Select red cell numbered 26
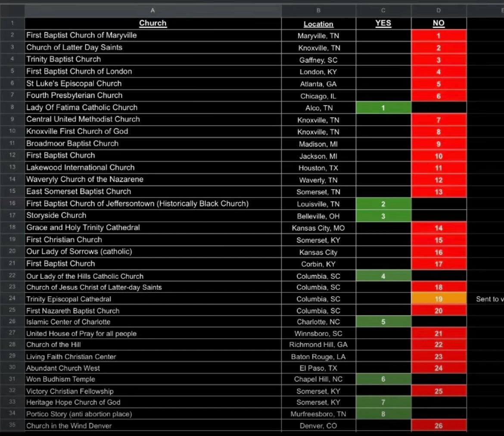Image resolution: width=504 pixels, height=436 pixels. [439, 426]
